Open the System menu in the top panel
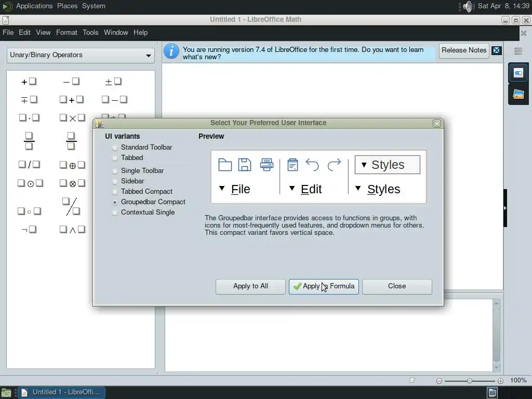This screenshot has height=399, width=532. (x=94, y=6)
